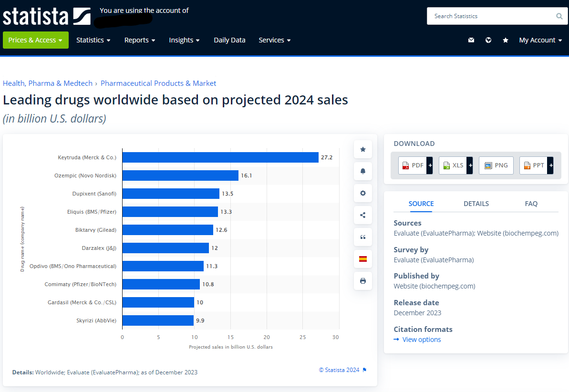Image resolution: width=569 pixels, height=392 pixels.
Task: Open chart settings gear icon
Action: (x=363, y=193)
